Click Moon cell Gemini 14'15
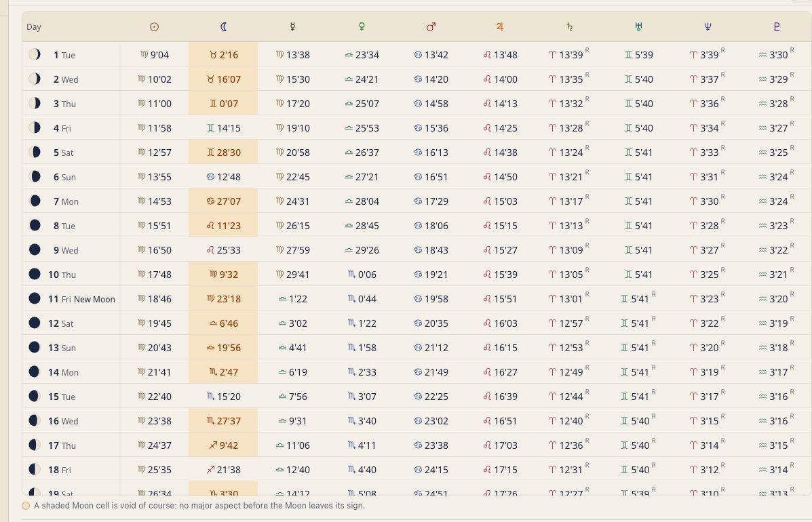This screenshot has width=812, height=522. pyautogui.click(x=223, y=127)
